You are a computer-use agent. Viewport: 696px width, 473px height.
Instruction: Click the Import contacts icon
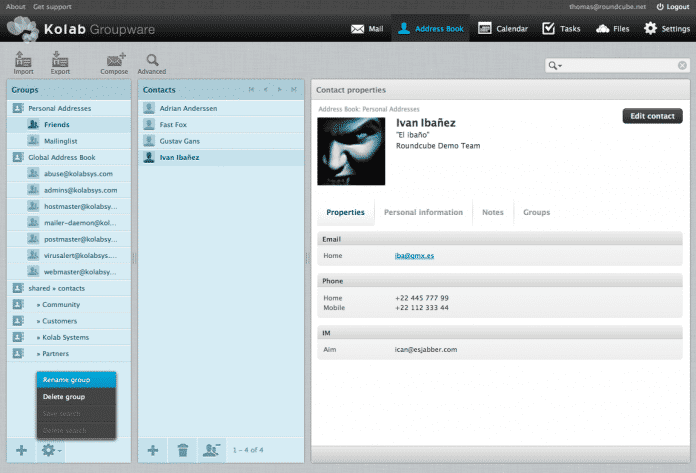coord(23,62)
